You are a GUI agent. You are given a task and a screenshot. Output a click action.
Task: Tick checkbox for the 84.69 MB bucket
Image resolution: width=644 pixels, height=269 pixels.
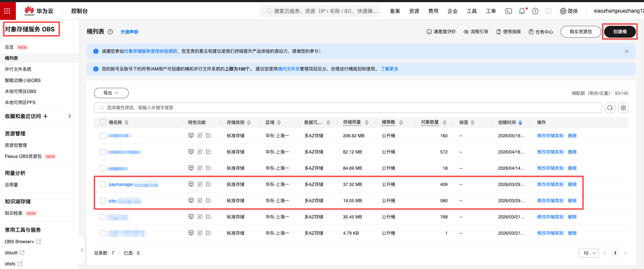point(103,168)
